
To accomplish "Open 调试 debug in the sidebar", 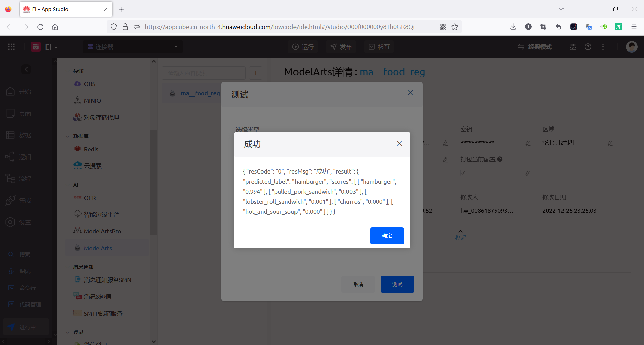I will 19,271.
